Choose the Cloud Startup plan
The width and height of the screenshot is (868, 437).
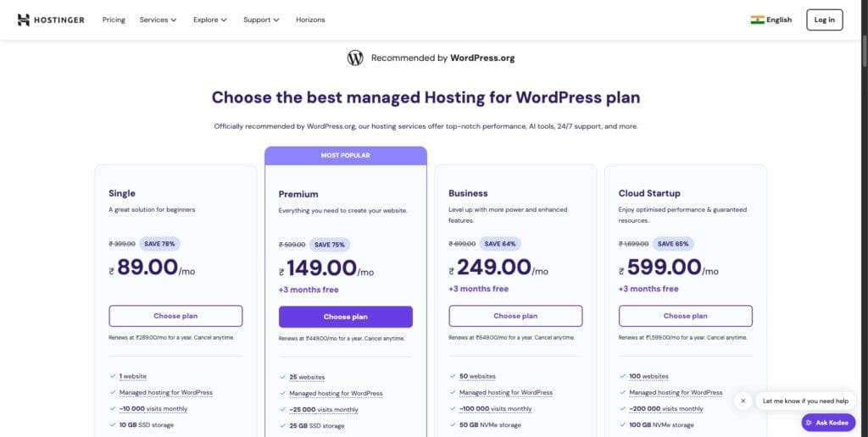pos(685,316)
